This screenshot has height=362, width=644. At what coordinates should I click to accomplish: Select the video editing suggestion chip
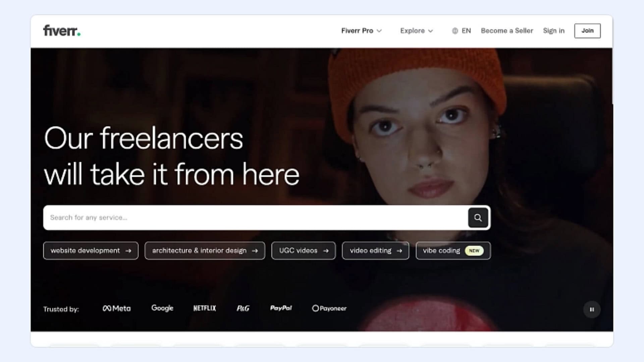tap(375, 251)
